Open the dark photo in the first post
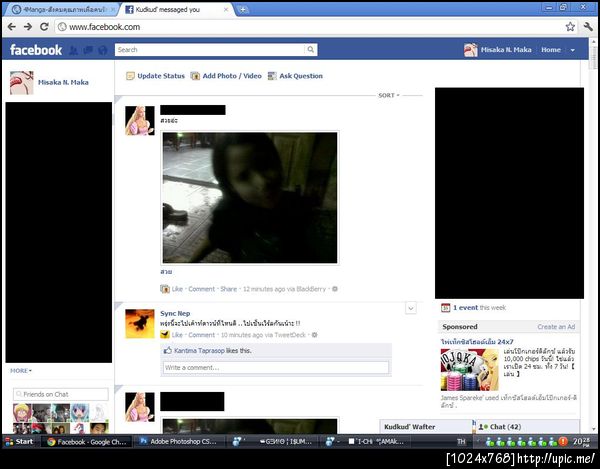 250,198
